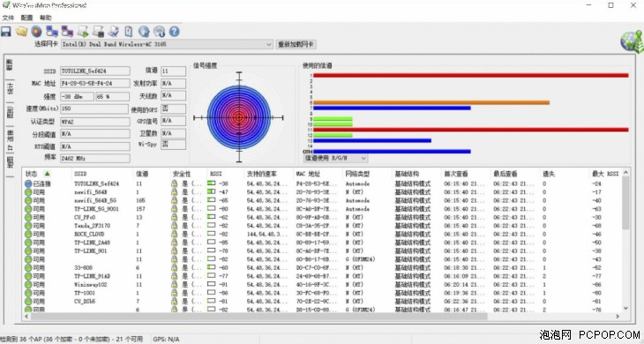Click the lock icon on TOTOLINK_5ef424 row
This screenshot has width=644, height=344.
pos(174,183)
